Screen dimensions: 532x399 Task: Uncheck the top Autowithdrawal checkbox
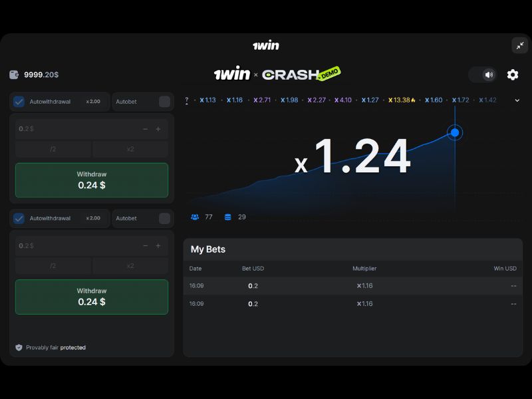click(19, 102)
